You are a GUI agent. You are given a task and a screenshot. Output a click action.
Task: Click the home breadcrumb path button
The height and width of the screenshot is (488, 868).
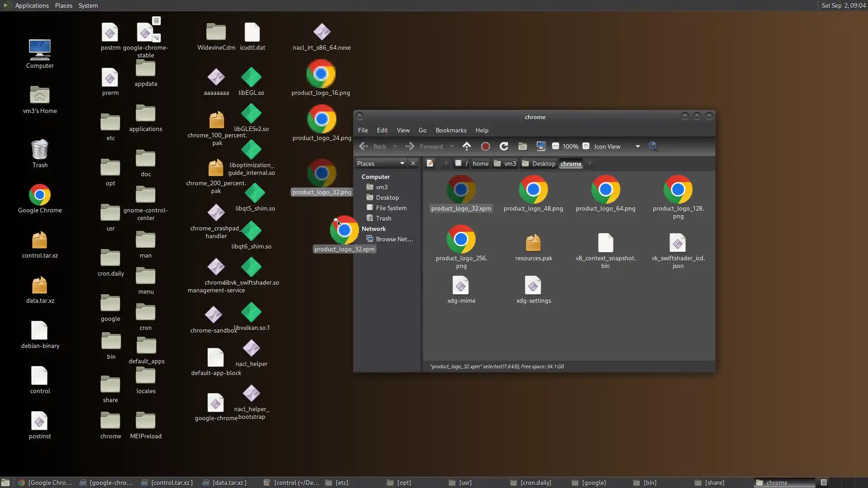coord(480,164)
